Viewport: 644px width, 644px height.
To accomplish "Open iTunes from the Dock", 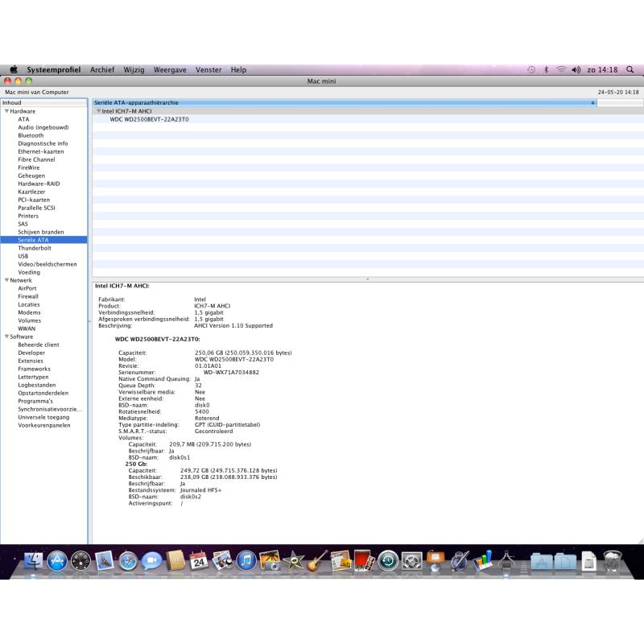I will point(246,561).
